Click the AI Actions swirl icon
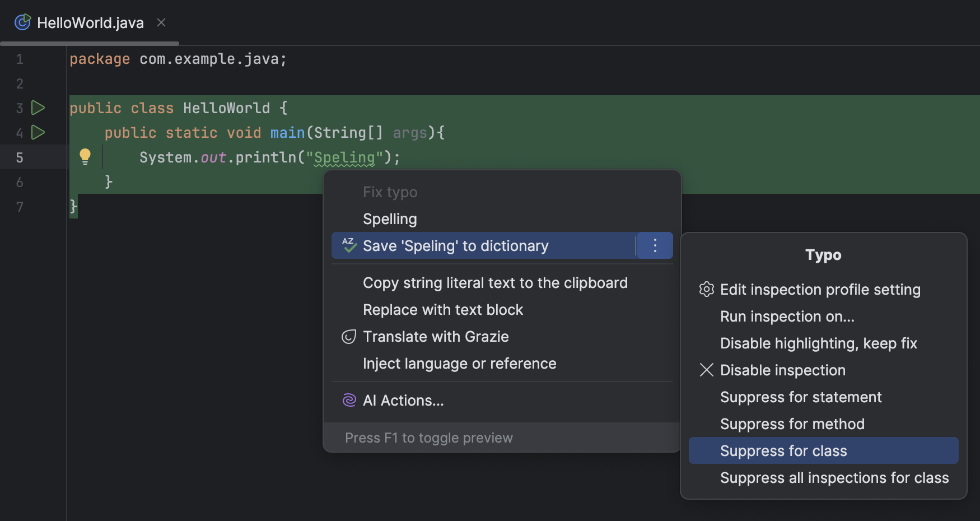The height and width of the screenshot is (521, 980). tap(348, 400)
